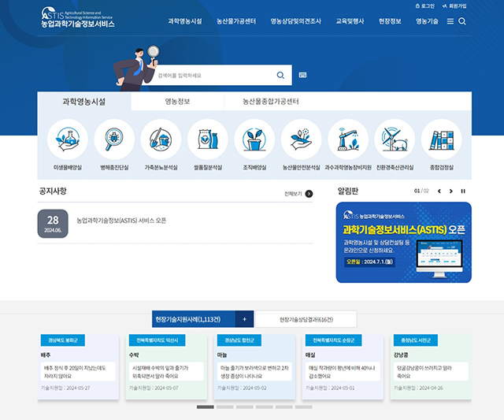Click the 공지사항 section heading
This screenshot has height=420, width=504.
[x=53, y=191]
